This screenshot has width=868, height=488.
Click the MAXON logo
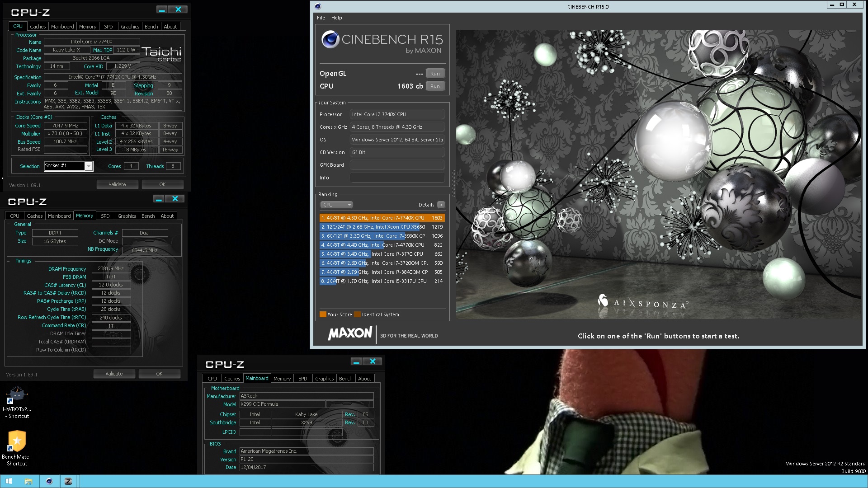[x=350, y=333]
